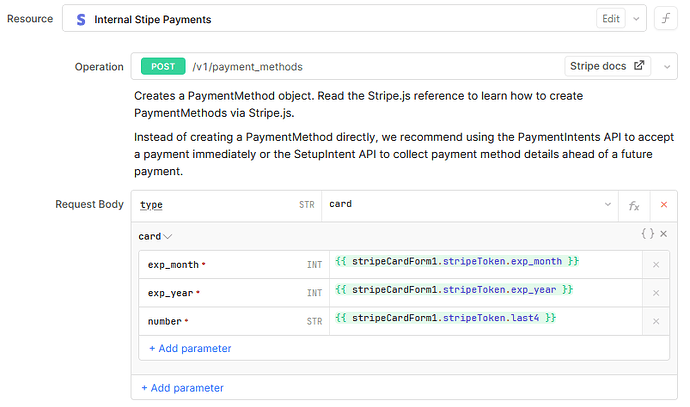Edit the exp_year value expression
690x407 pixels.
486,293
